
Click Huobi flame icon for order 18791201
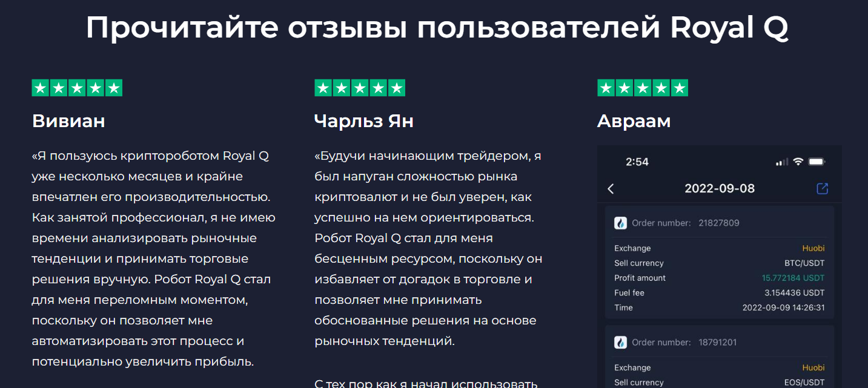pyautogui.click(x=620, y=342)
